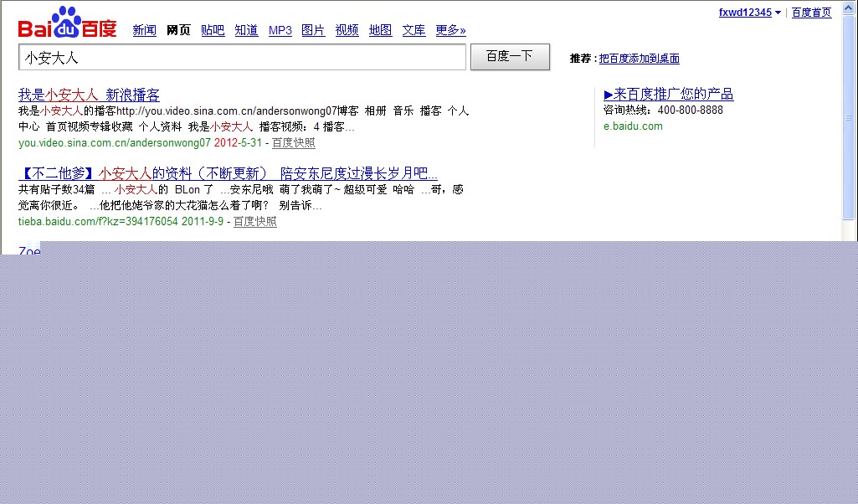Open the fxwd12345 account dropdown
Image resolution: width=858 pixels, height=504 pixels.
[x=750, y=13]
